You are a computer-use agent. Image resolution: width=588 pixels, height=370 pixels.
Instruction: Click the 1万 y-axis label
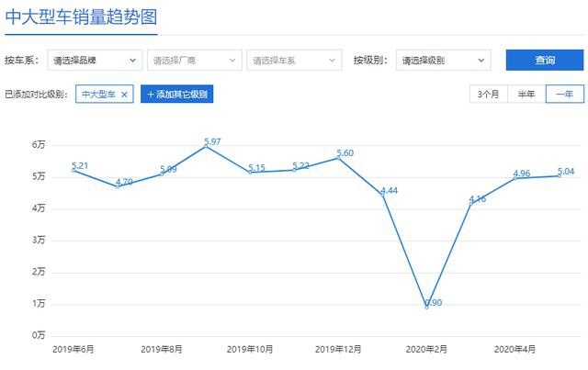39,304
